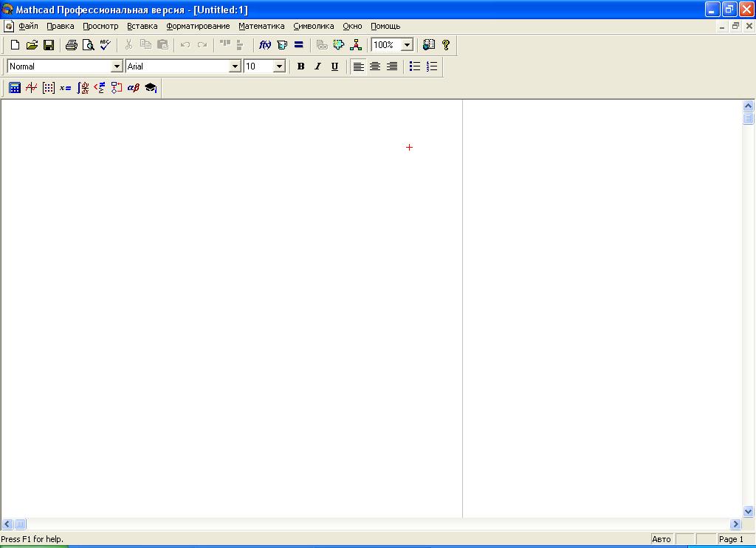756x548 pixels.
Task: Open the Graph palette
Action: (x=31, y=88)
